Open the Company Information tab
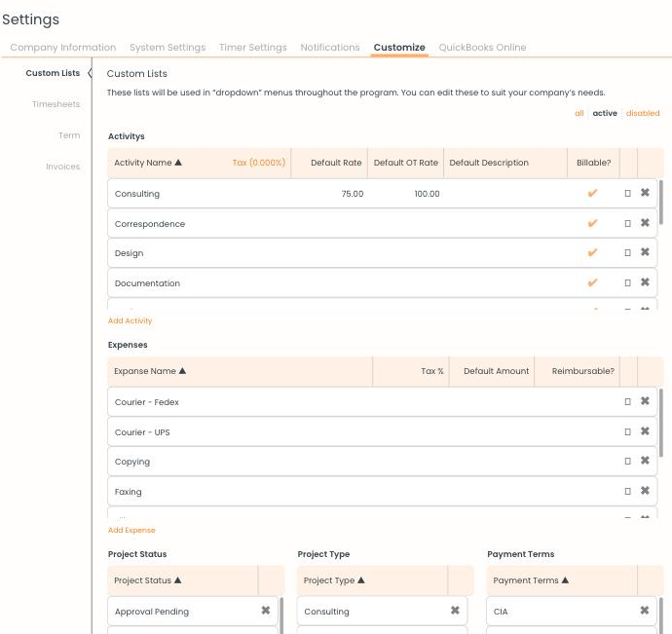This screenshot has height=634, width=672. (63, 47)
